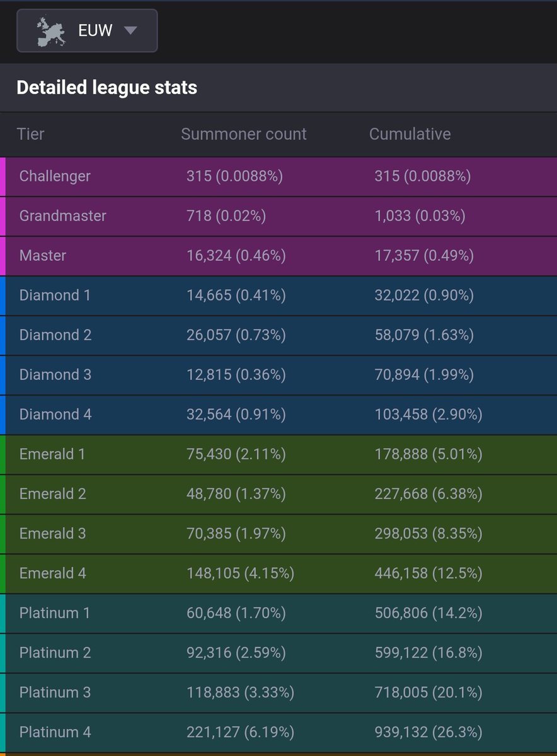Select the Emerald 4 row label

coord(53,573)
